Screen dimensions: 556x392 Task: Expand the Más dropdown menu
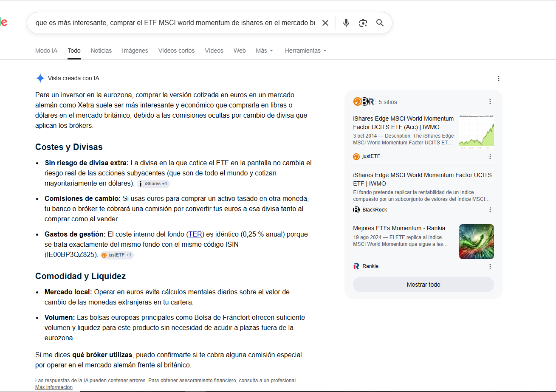(265, 51)
